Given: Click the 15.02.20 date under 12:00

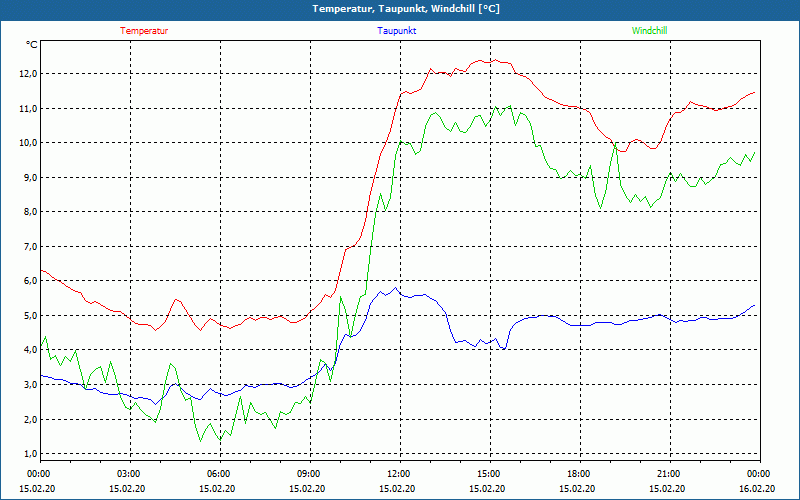Looking at the screenshot, I should pos(397,488).
